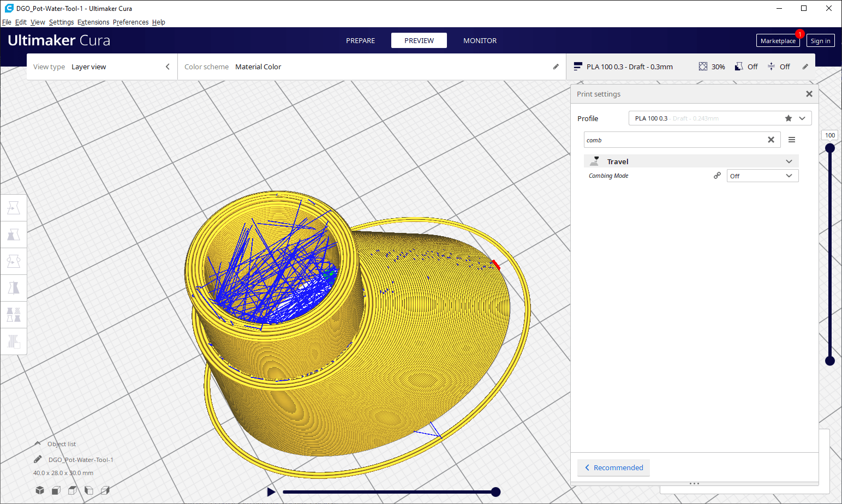Select the Scale tool in left toolbar
This screenshot has width=842, height=504.
pyautogui.click(x=14, y=235)
